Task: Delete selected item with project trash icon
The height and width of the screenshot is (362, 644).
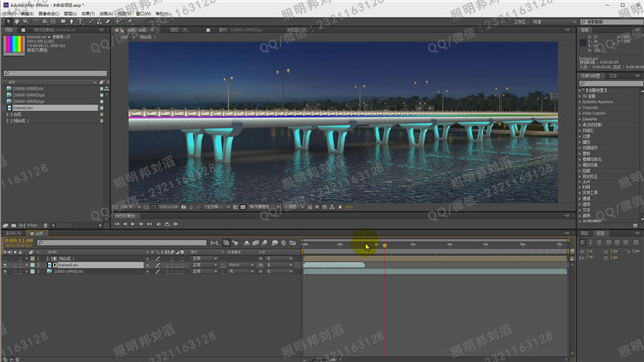Action: (x=46, y=225)
